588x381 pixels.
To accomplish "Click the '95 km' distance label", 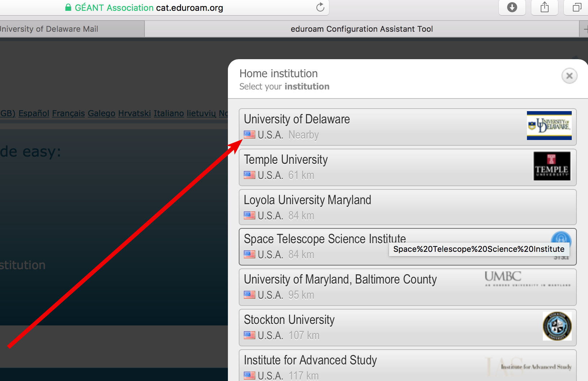I will [301, 295].
